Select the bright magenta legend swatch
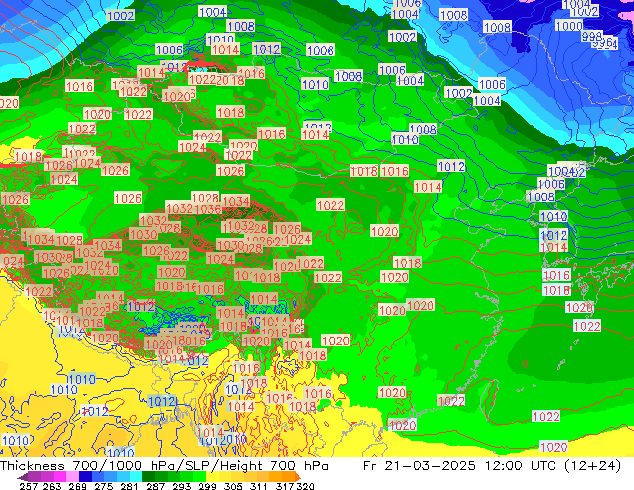This screenshot has width=634, height=490. 59,477
